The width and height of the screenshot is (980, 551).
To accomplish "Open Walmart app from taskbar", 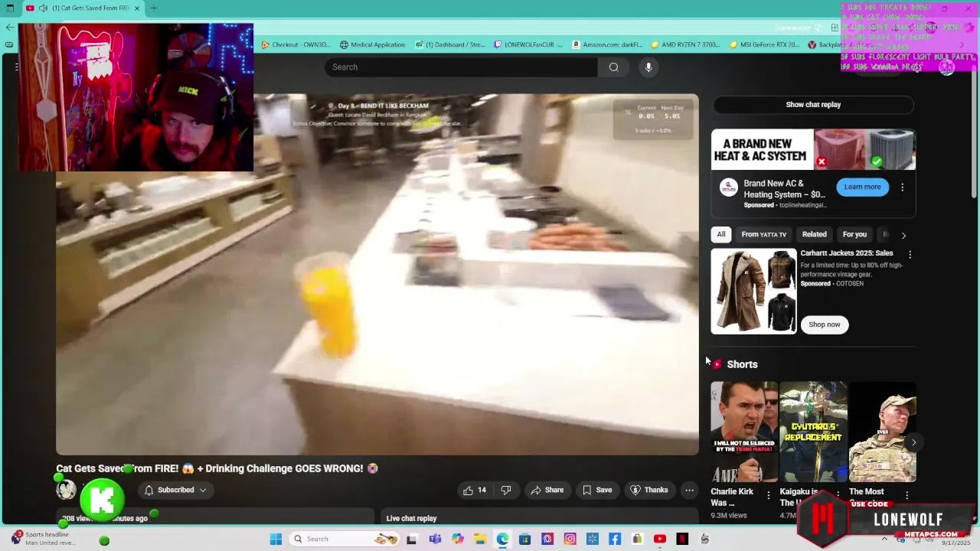I will click(593, 539).
